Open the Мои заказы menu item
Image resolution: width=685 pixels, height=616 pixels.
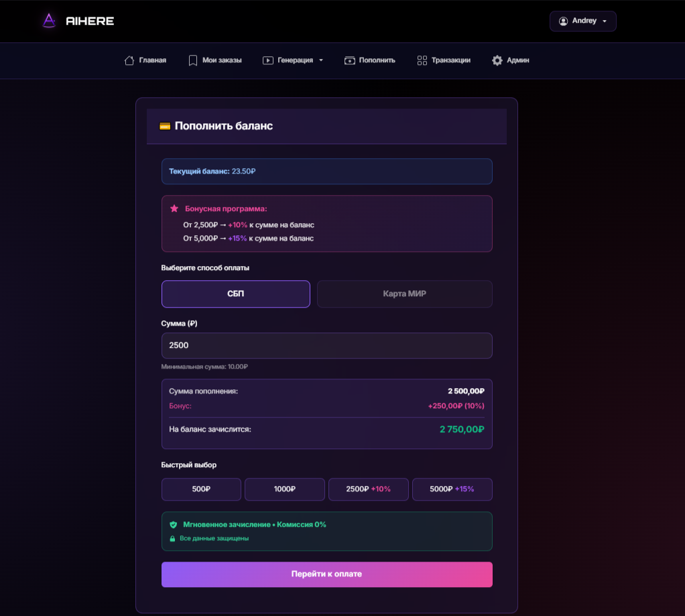click(222, 60)
